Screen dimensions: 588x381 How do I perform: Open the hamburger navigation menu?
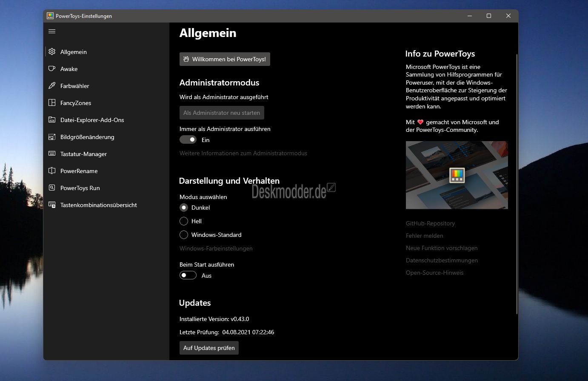(52, 31)
